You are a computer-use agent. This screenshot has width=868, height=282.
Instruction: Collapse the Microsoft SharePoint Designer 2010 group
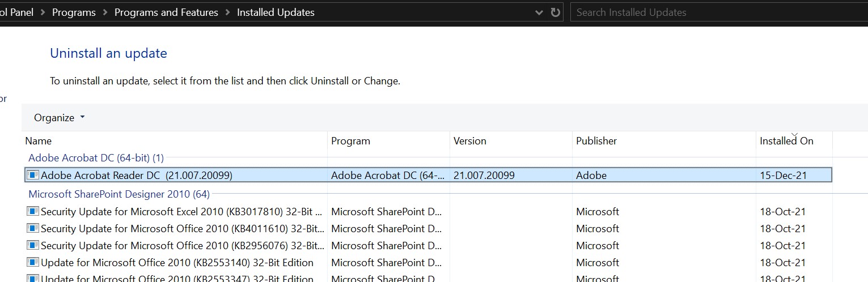click(119, 194)
